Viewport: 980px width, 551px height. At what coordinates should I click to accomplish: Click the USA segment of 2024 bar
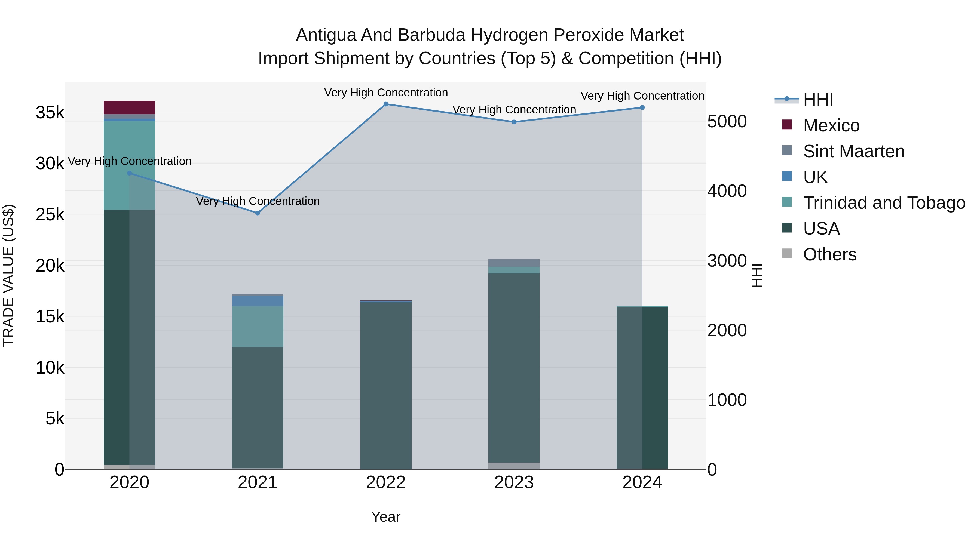tap(642, 387)
